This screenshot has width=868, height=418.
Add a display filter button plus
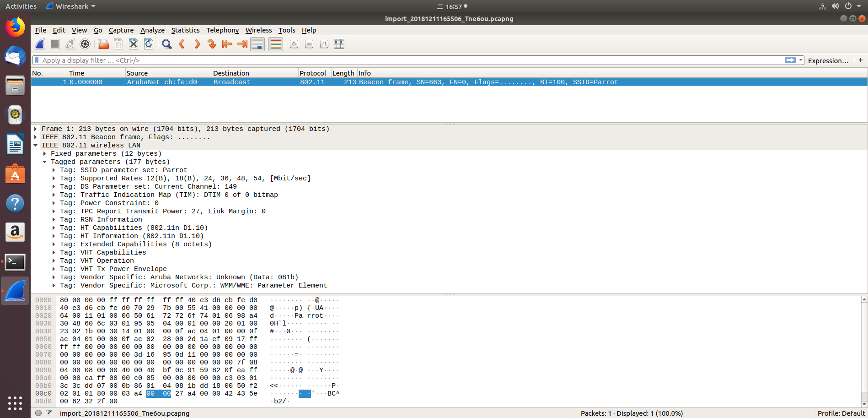click(x=861, y=60)
